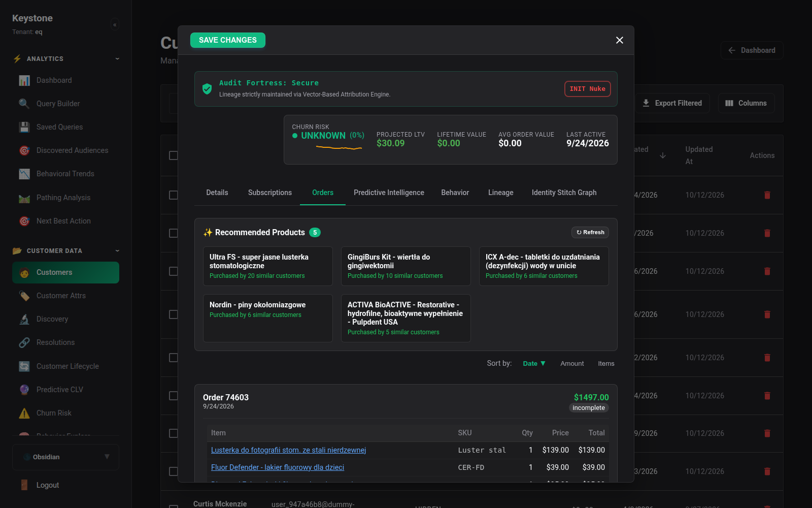This screenshot has height=508, width=812.
Task: Click the Customer Lifecycle cycle icon
Action: click(24, 366)
